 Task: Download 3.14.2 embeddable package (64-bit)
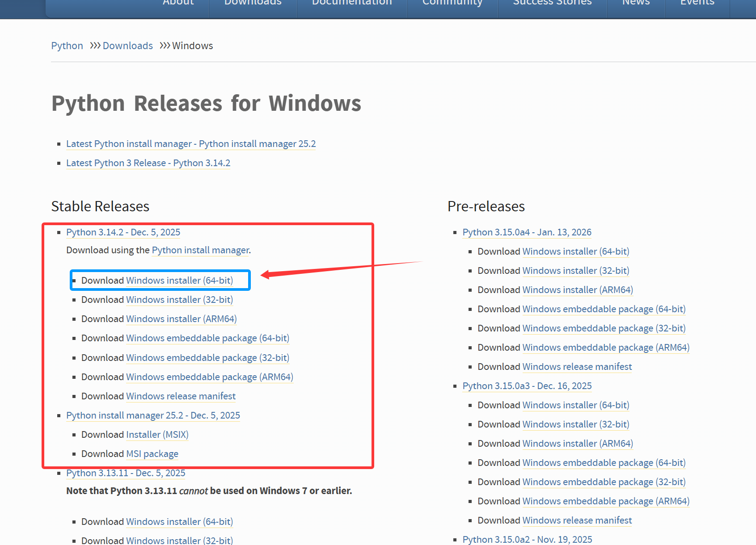[208, 338]
